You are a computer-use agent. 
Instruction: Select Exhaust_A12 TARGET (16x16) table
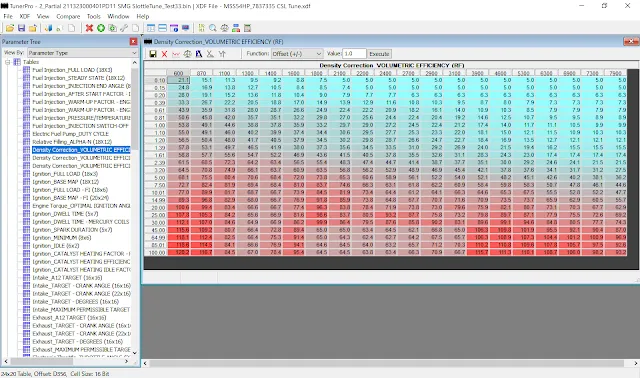69,317
